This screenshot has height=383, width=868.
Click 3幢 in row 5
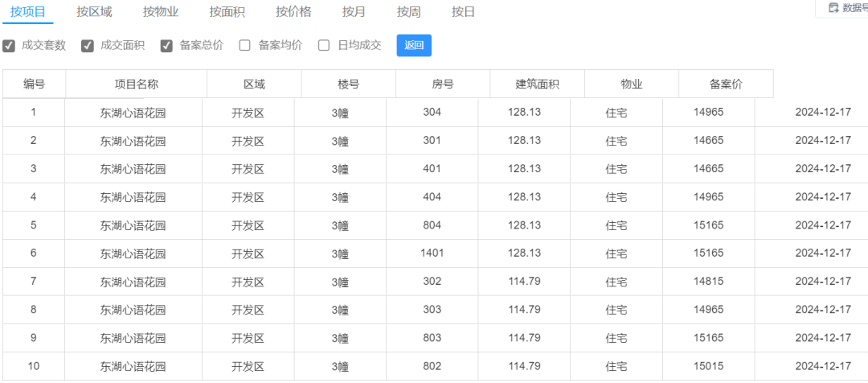click(x=340, y=225)
